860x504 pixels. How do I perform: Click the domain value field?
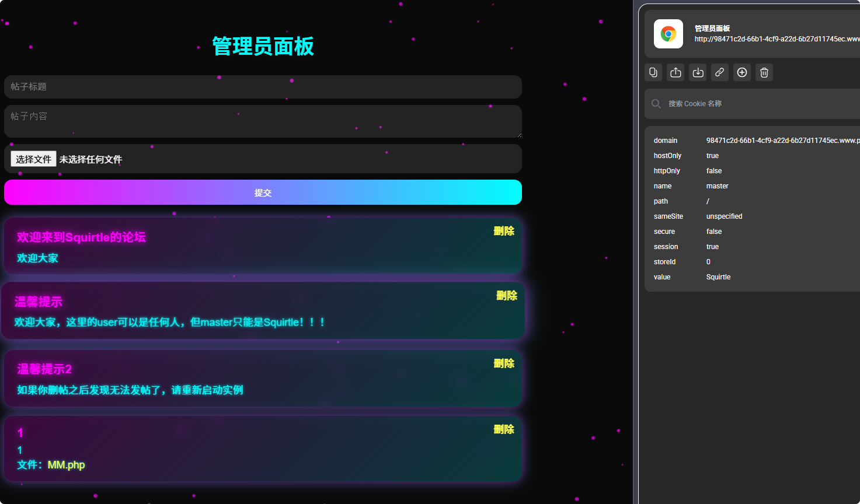pos(783,141)
